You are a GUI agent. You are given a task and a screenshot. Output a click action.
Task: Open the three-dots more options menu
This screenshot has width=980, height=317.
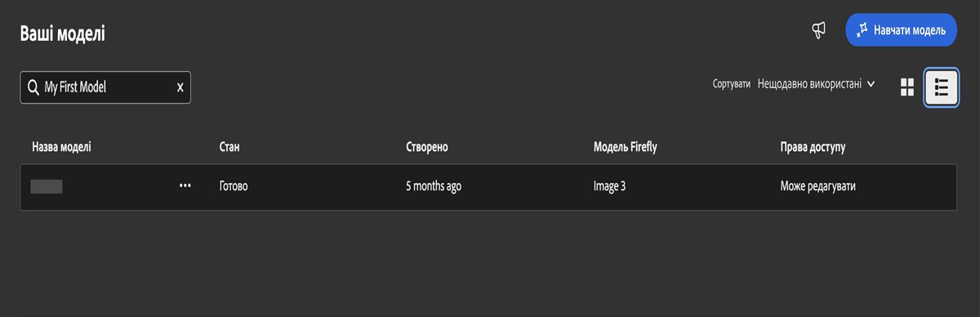pyautogui.click(x=185, y=186)
